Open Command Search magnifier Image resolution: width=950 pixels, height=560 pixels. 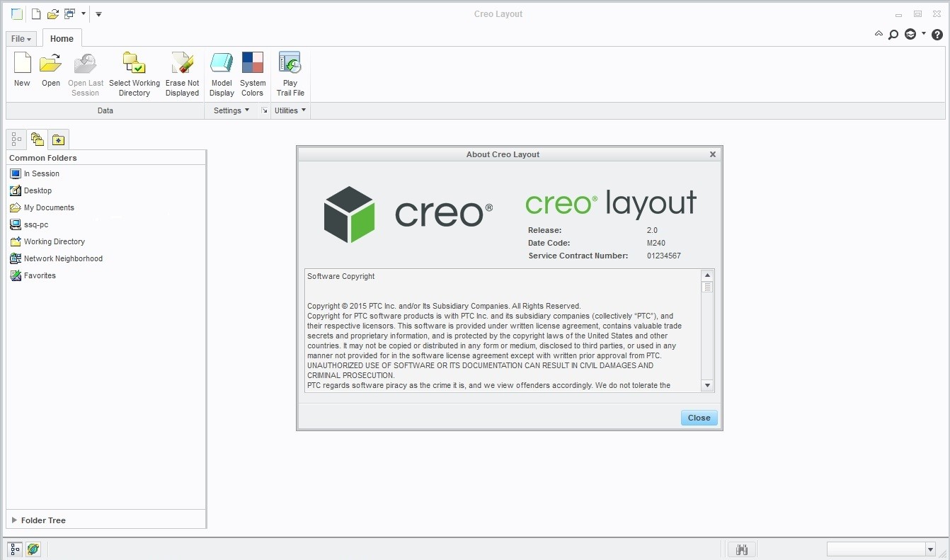(893, 34)
